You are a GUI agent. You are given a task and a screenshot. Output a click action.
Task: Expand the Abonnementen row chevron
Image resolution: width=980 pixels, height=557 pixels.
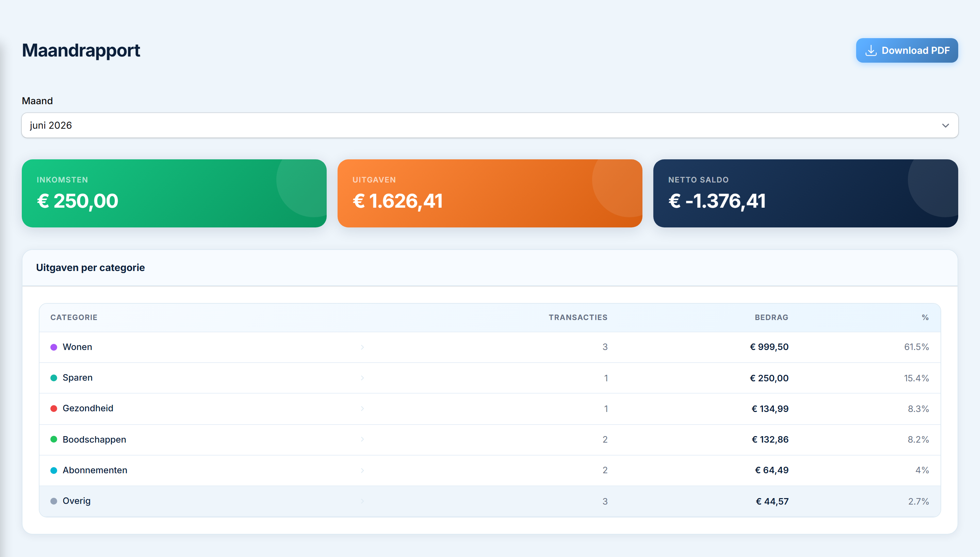362,470
